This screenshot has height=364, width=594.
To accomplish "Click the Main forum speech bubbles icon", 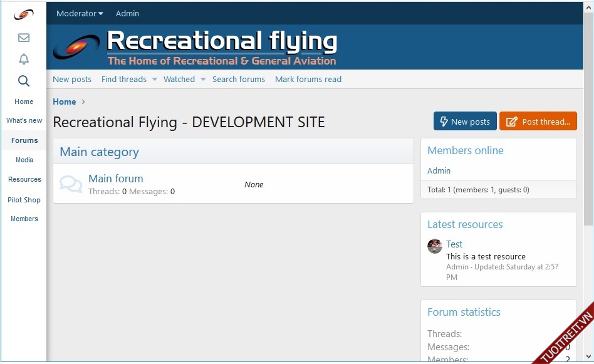I will 71,184.
